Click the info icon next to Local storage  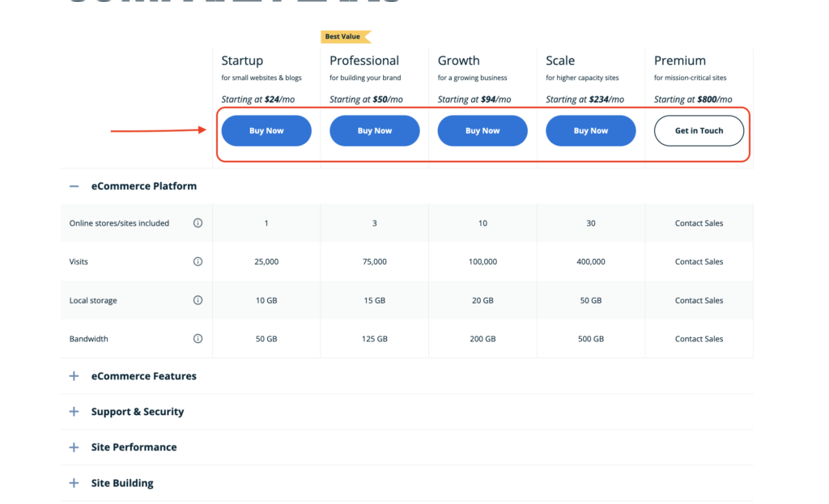point(198,300)
